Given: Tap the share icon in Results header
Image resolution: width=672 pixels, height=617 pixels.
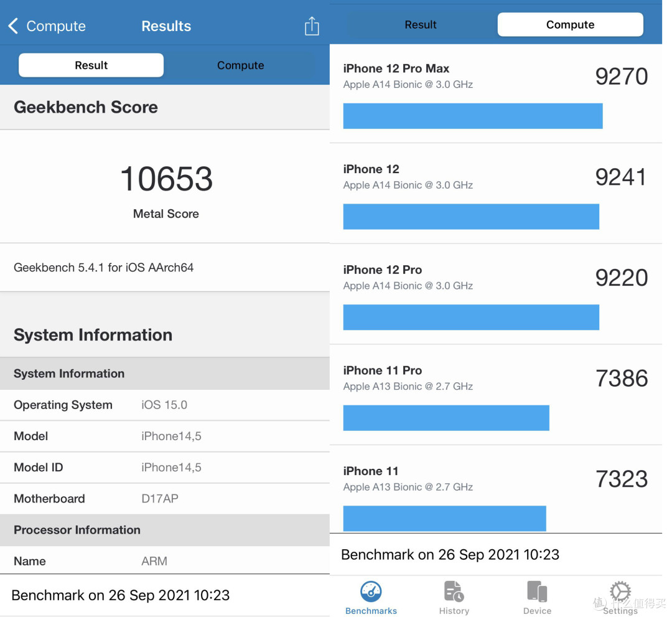Looking at the screenshot, I should (312, 26).
